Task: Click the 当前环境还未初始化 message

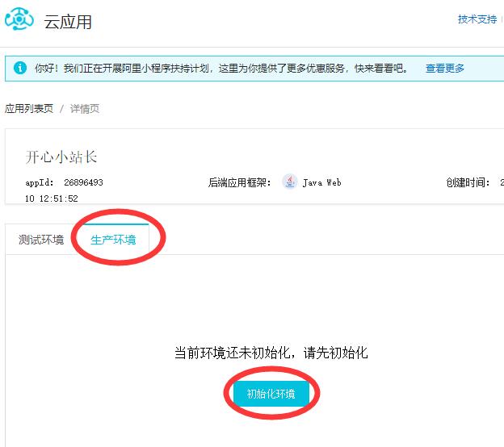Action: pyautogui.click(x=271, y=353)
